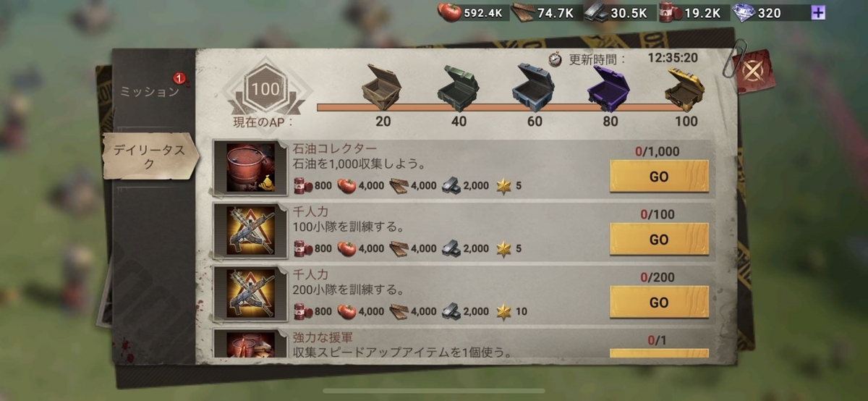Close the daily task panel with red X
The width and height of the screenshot is (868, 401).
tap(754, 72)
